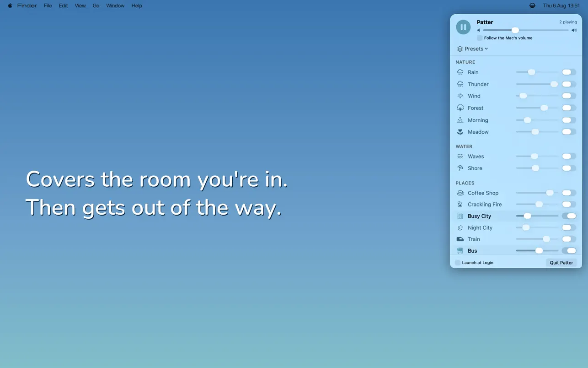Switch on the Waves sound
Screen dimensions: 588x368
coord(569,157)
